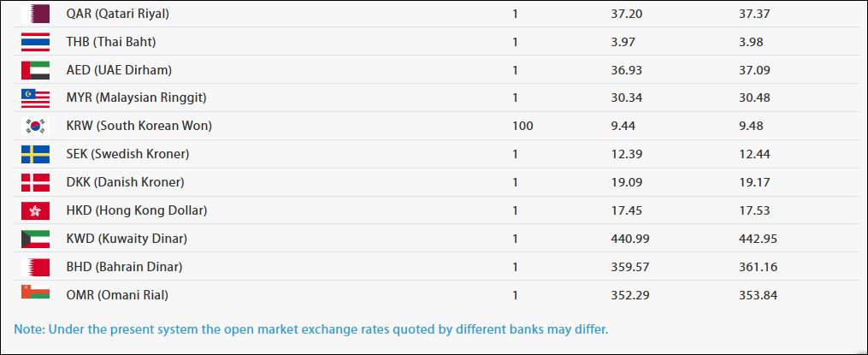
Task: Click the THB (Thai Baht) label
Action: (111, 42)
